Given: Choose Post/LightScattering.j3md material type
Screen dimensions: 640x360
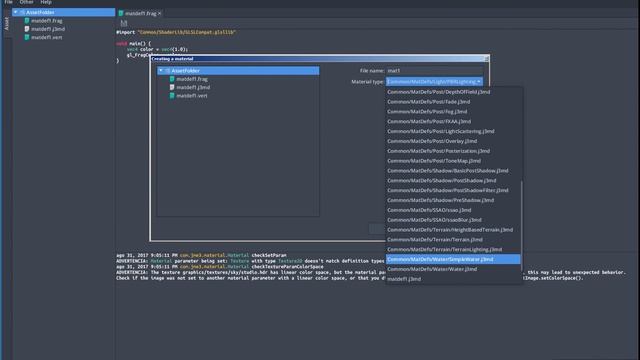Looking at the screenshot, I should pyautogui.click(x=453, y=131).
